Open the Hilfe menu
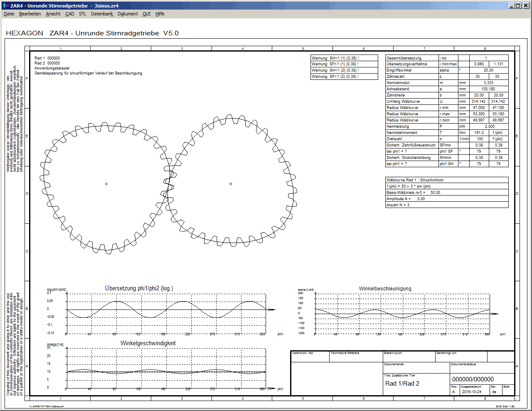The image size is (532, 411). [x=160, y=14]
